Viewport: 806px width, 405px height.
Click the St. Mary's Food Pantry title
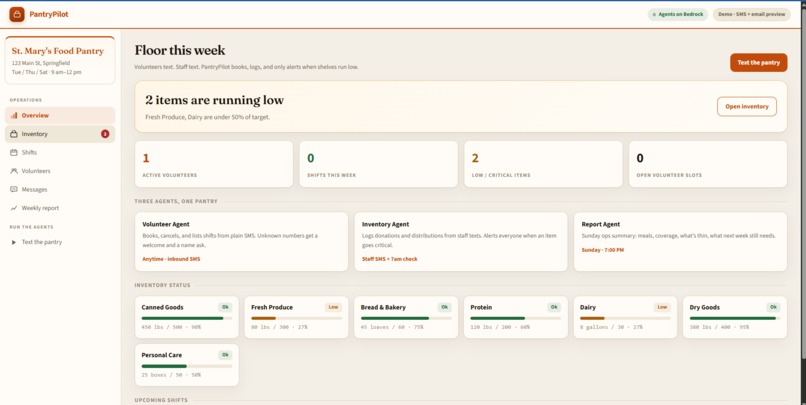coord(58,51)
